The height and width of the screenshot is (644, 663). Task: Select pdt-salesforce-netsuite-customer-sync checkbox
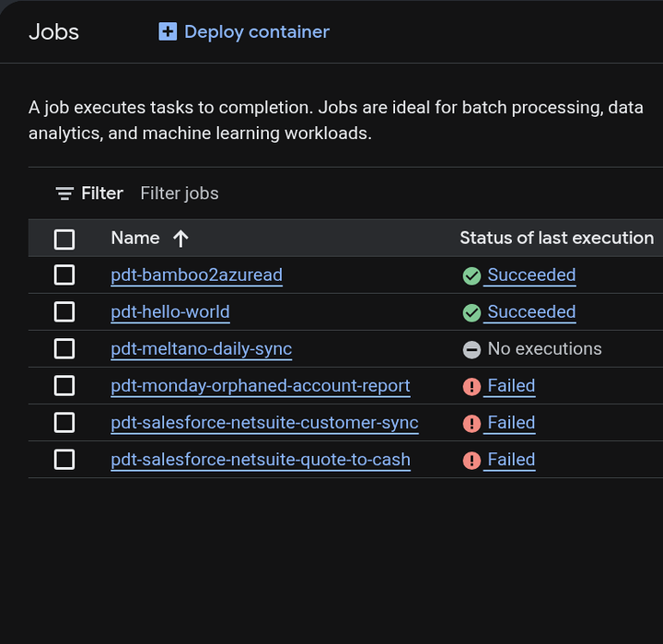pos(64,423)
